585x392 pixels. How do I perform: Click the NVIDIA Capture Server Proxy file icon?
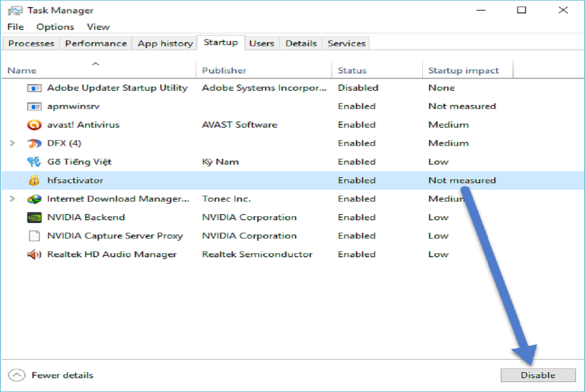(x=34, y=236)
